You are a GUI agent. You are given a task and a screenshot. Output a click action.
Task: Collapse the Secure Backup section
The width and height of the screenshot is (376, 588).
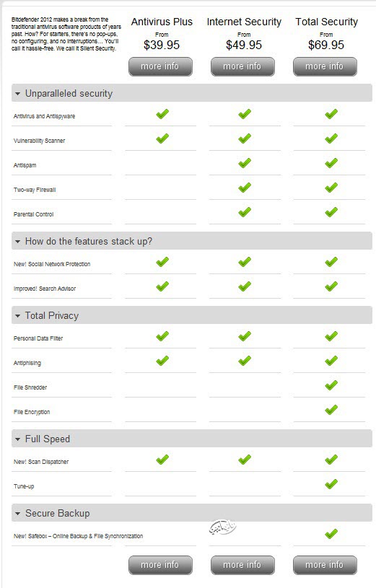[x=17, y=514]
